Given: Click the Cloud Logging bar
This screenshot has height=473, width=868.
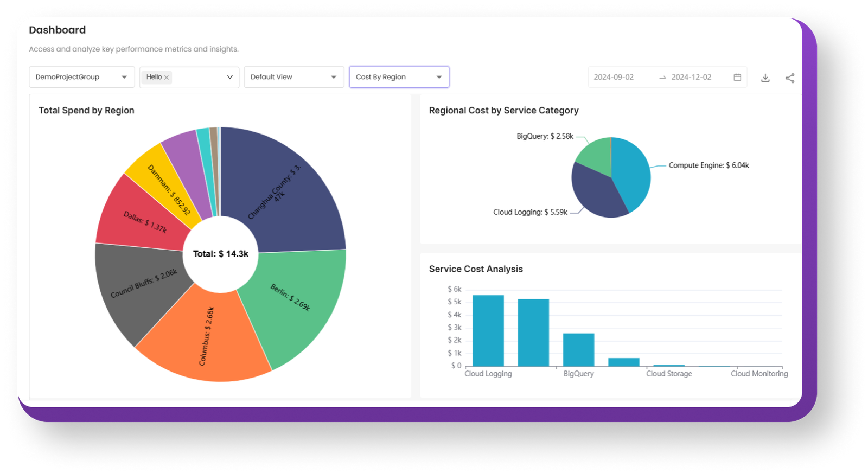Looking at the screenshot, I should [488, 331].
